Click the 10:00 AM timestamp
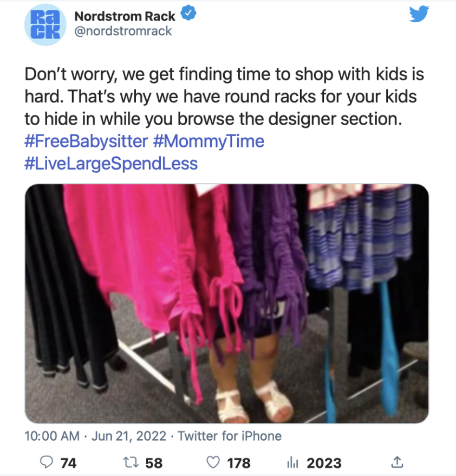 52,436
